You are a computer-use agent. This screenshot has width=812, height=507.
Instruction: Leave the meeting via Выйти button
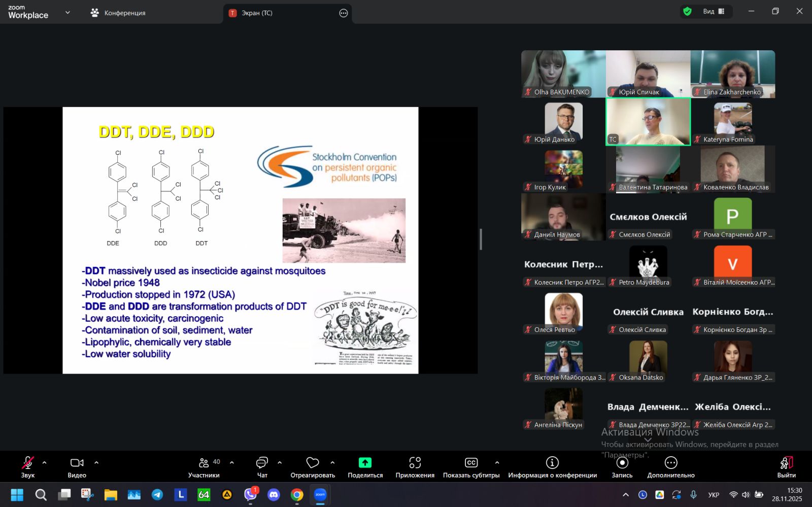click(786, 467)
